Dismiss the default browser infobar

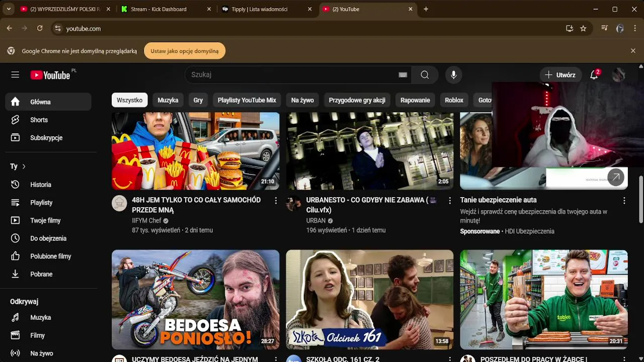pos(633,51)
